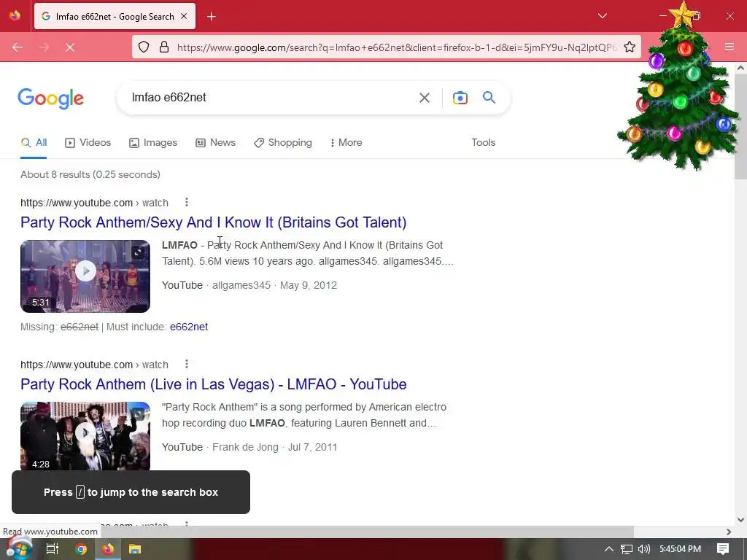Viewport: 747px width, 560px height.
Task: Show hidden system tray icons
Action: 609,549
